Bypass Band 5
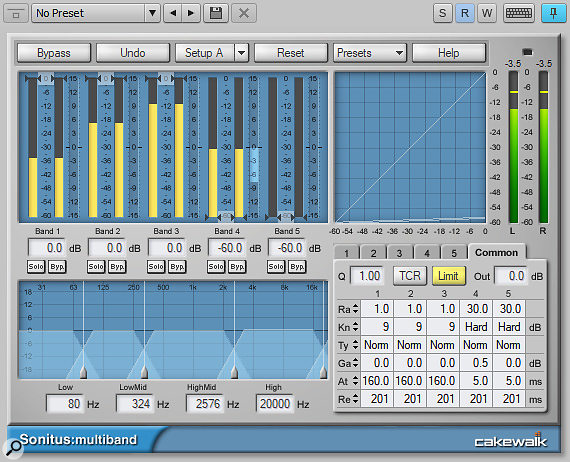Screen dimensions: 570x462 [x=297, y=267]
